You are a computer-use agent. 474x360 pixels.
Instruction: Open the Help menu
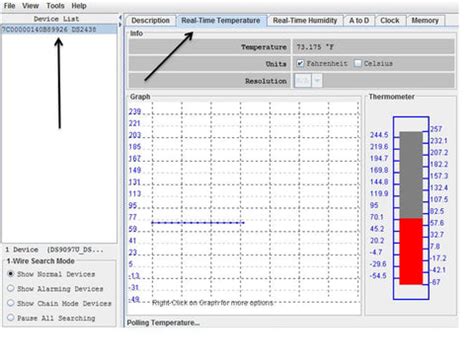(x=79, y=6)
